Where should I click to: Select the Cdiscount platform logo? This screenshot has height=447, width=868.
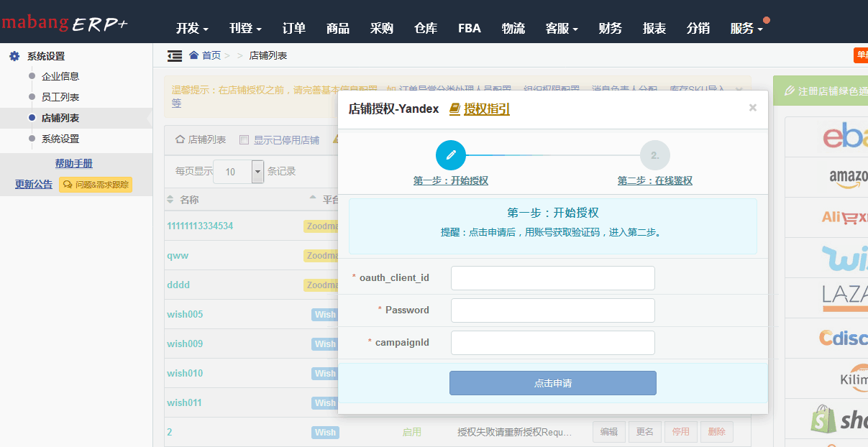(x=844, y=338)
